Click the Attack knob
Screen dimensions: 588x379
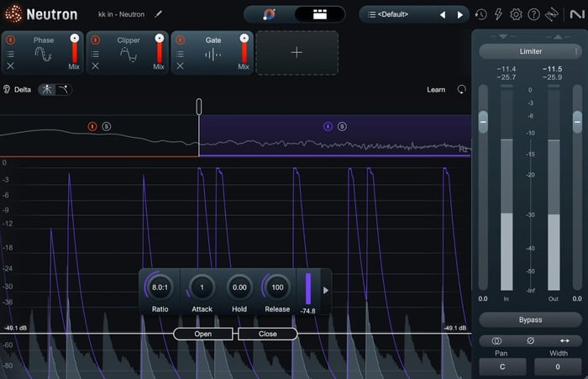[x=202, y=287]
